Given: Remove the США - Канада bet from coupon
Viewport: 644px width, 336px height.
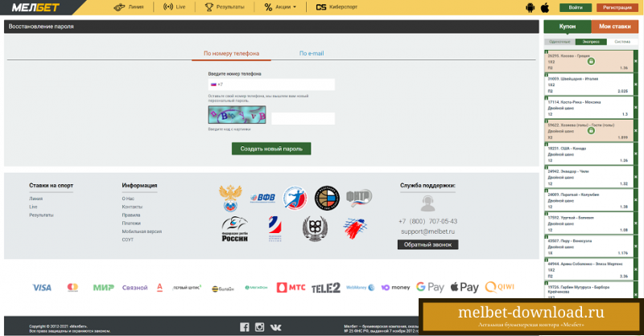Looking at the screenshot, I should click(x=636, y=154).
